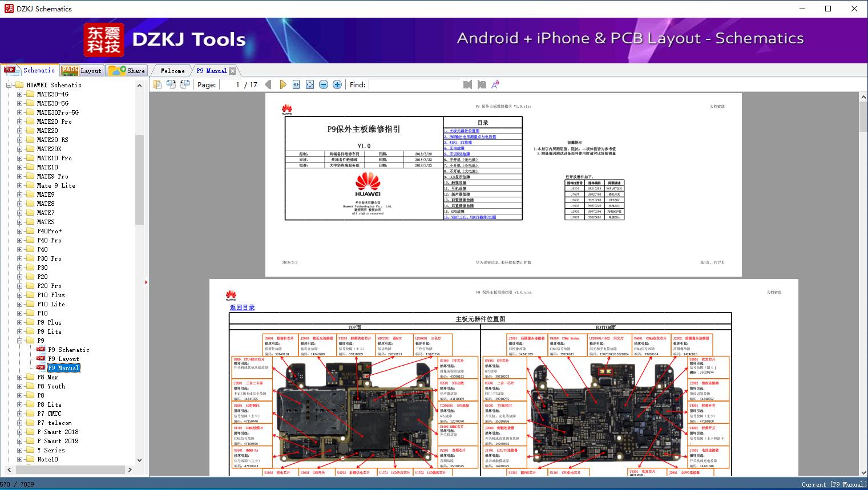
Task: Collapse the P9 folder
Action: (x=20, y=341)
